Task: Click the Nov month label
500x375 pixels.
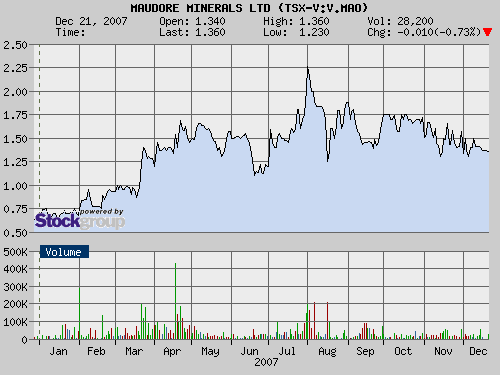Action: click(x=443, y=351)
